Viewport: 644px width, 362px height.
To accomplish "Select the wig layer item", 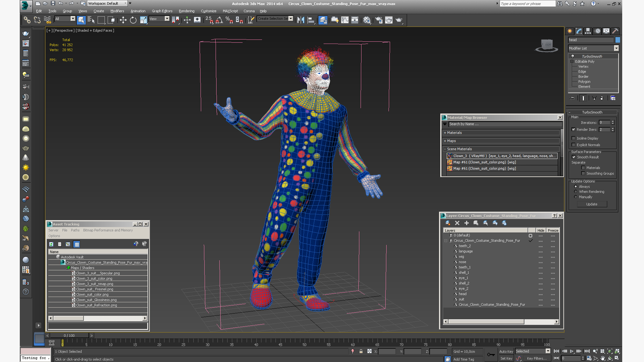I will coord(462,257).
